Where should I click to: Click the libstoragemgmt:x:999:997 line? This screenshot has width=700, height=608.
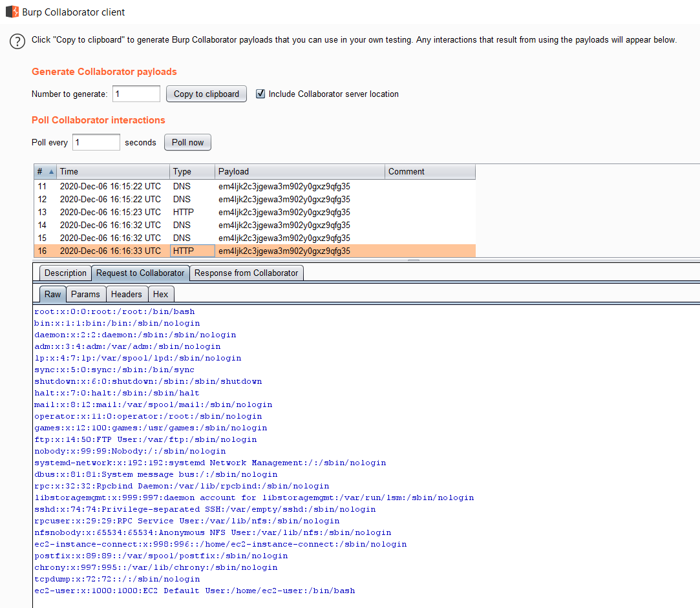254,498
